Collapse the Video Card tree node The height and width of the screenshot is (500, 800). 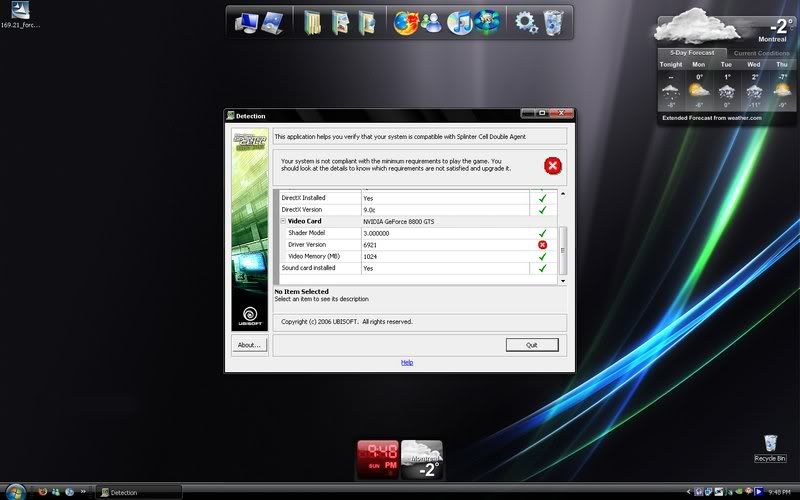pyautogui.click(x=283, y=221)
